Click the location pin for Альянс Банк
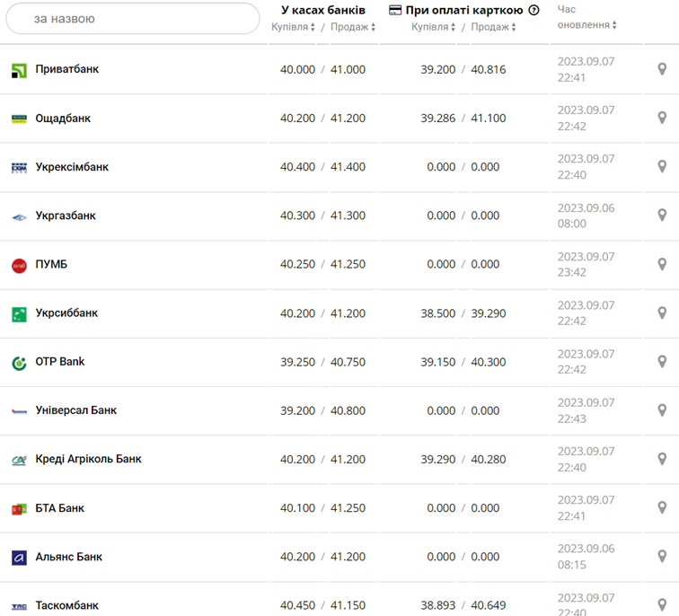The height and width of the screenshot is (616, 679). pos(662,557)
